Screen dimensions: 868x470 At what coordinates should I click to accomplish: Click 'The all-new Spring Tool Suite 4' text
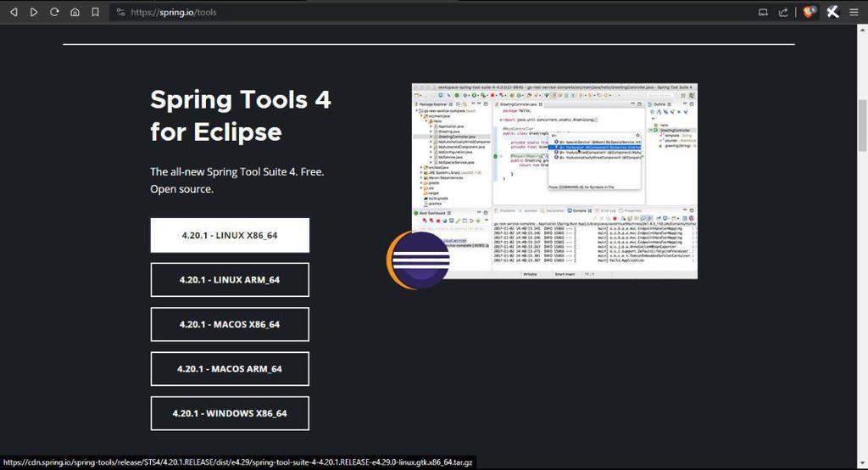tap(237, 180)
